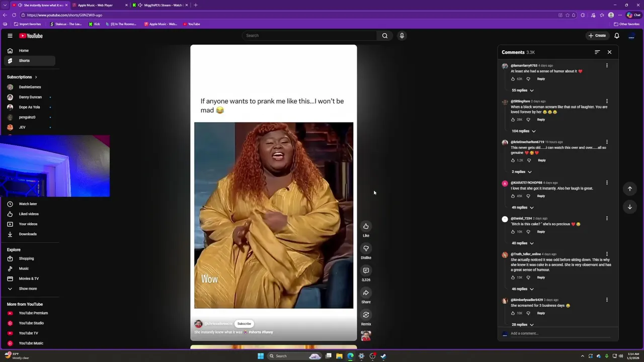The image size is (644, 362).
Task: Open the YouTube hamburger guide menu
Action: pos(10,36)
